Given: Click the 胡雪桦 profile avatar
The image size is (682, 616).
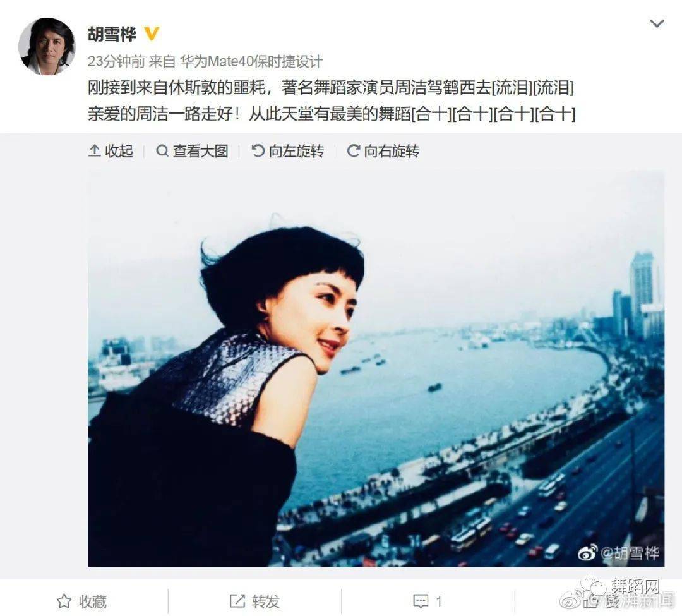Looking at the screenshot, I should point(47,47).
